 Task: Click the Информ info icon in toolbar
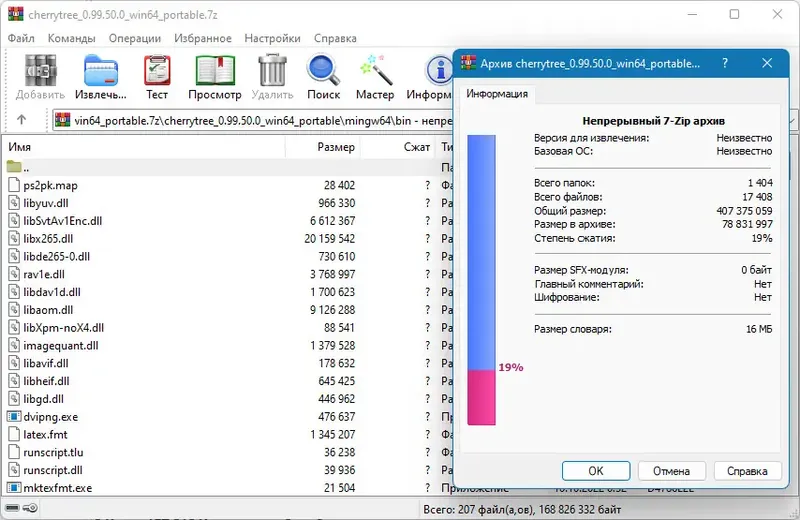tap(439, 70)
